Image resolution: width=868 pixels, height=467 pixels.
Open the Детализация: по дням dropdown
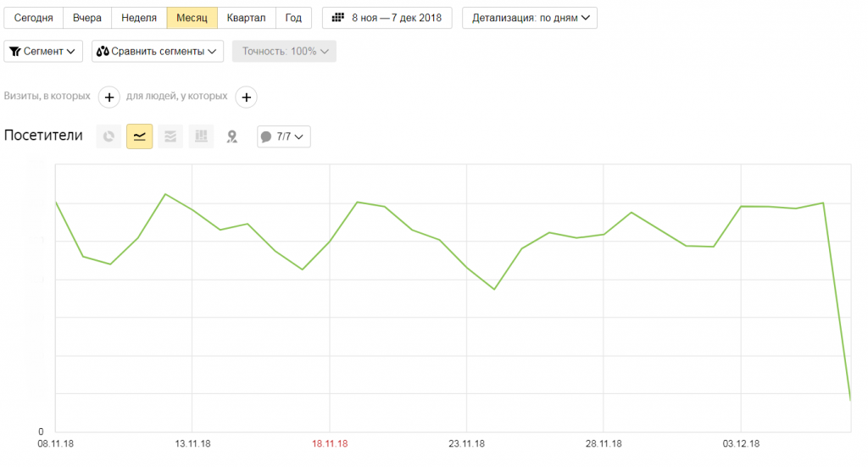(x=530, y=18)
